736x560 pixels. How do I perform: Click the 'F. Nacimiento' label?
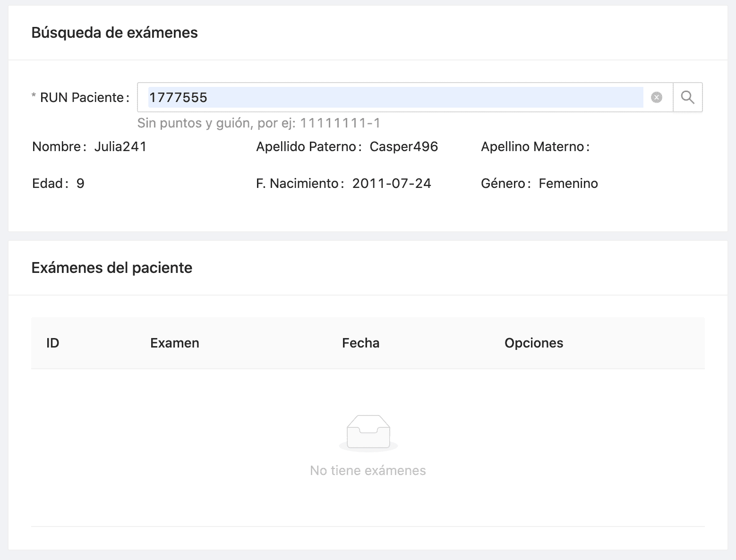[297, 184]
